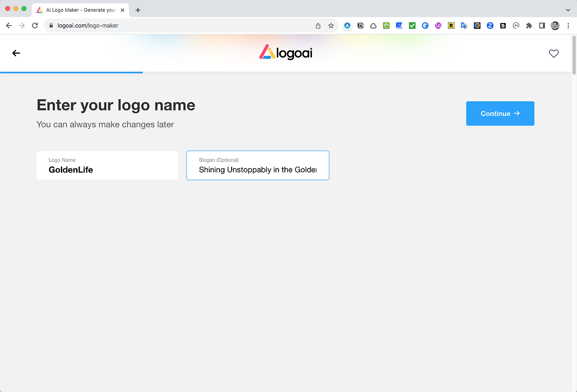Open the Chrome profile avatar
577x392 pixels.
point(555,26)
